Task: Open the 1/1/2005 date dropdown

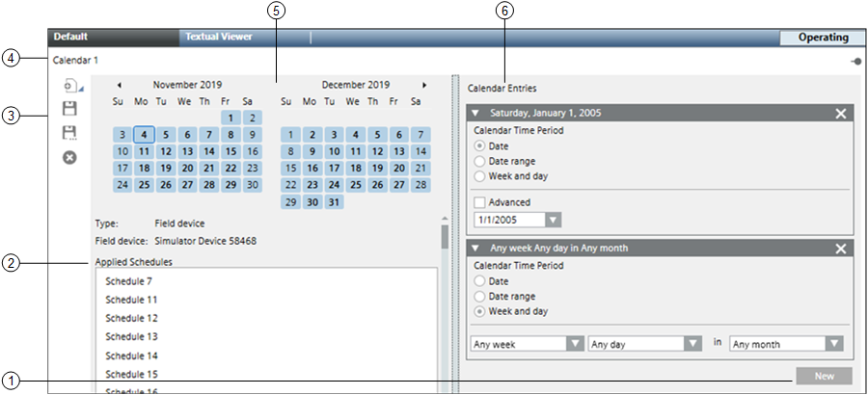Action: click(x=553, y=221)
